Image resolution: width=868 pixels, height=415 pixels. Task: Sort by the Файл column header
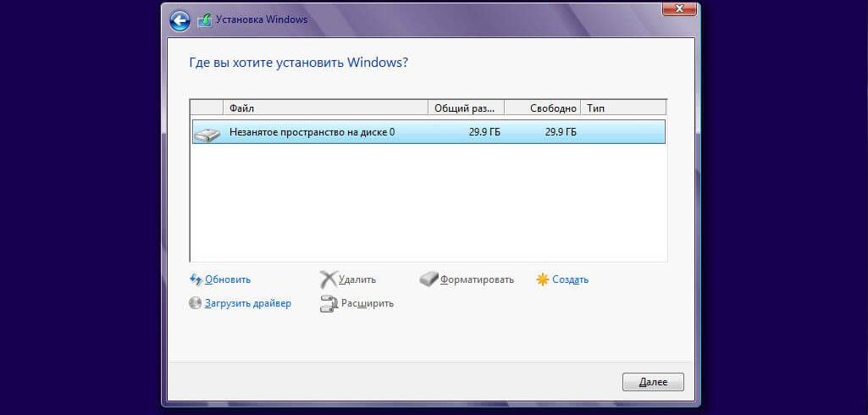pos(325,108)
